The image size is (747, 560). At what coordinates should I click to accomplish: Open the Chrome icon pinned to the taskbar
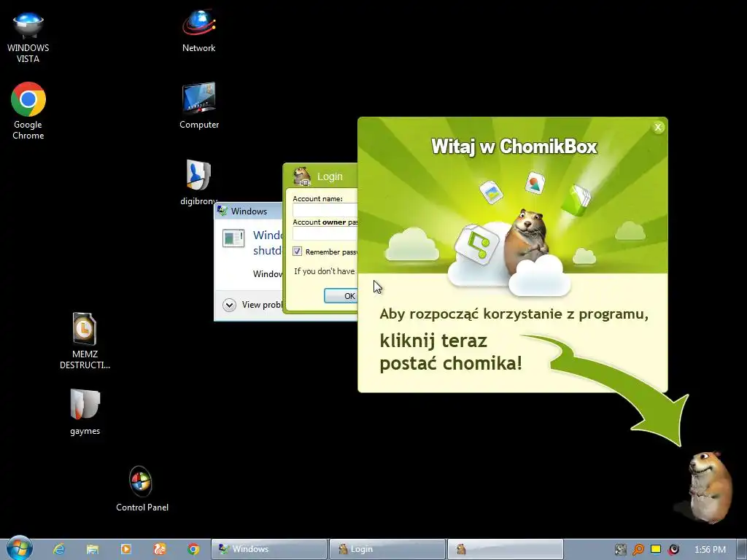193,549
